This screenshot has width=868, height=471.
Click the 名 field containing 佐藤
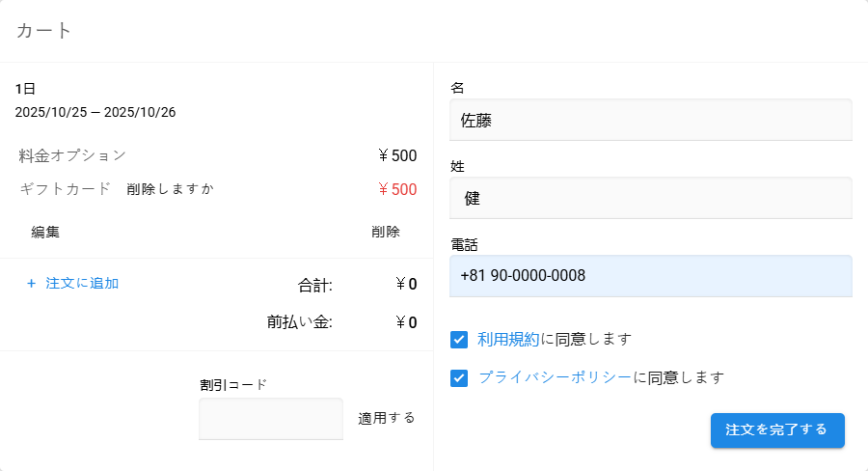tap(651, 120)
